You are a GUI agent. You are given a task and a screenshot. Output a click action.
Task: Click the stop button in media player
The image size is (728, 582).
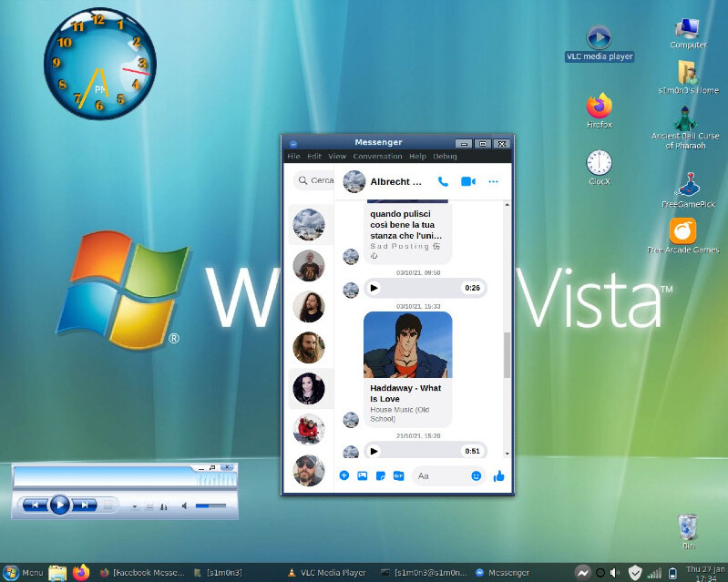coord(108,505)
